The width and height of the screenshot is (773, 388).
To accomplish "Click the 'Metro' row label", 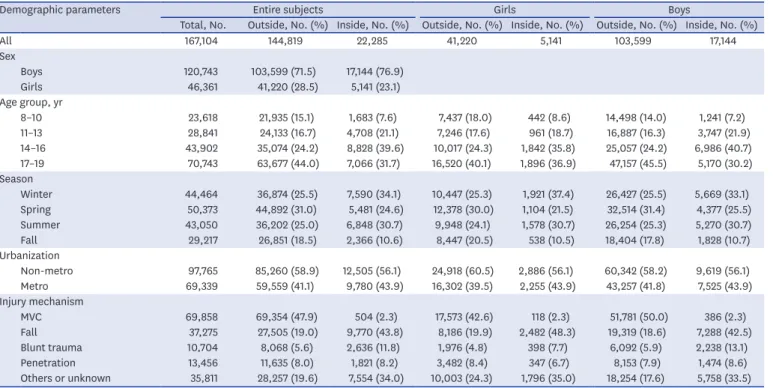I will pyautogui.click(x=35, y=286).
